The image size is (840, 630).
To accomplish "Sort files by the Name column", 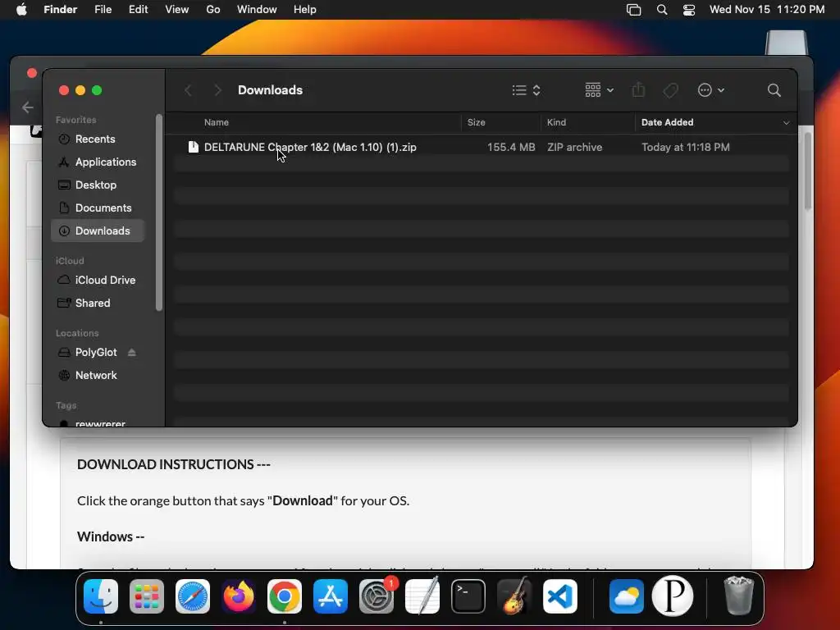I will pyautogui.click(x=217, y=122).
